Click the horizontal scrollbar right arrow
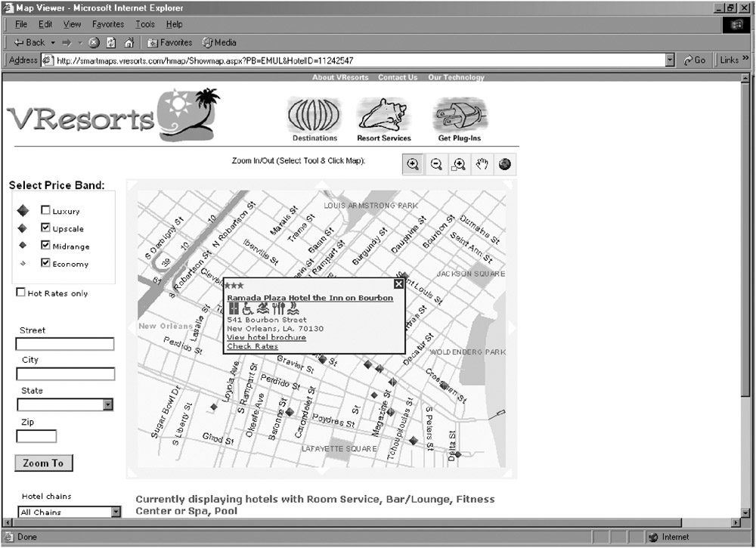The image size is (756, 548). [x=736, y=522]
